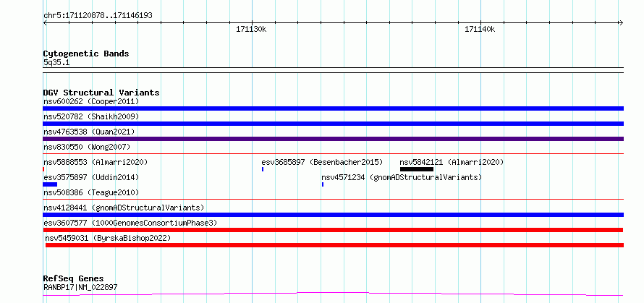Click the ruler's right arrowhead
Image resolution: width=644 pixels, height=303 pixels.
point(622,22)
